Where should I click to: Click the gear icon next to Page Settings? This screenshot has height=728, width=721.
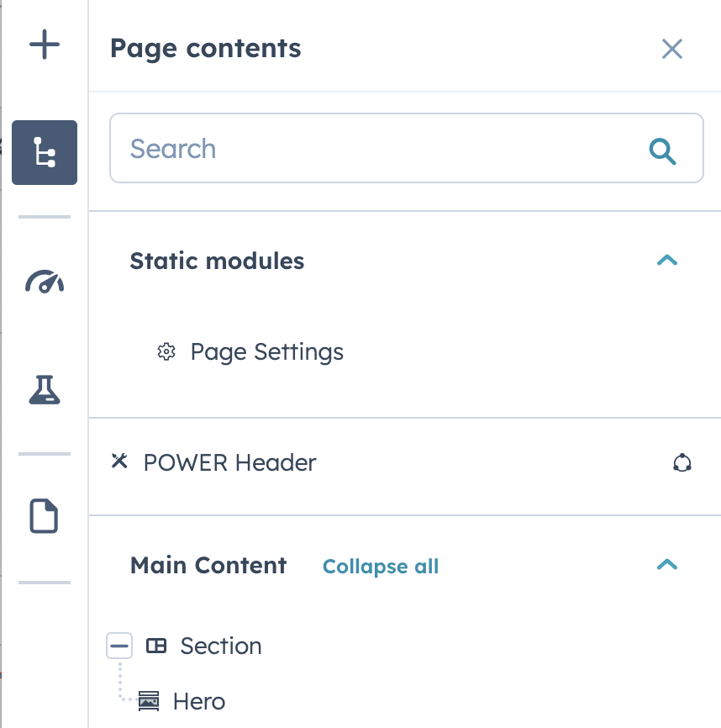coord(167,352)
